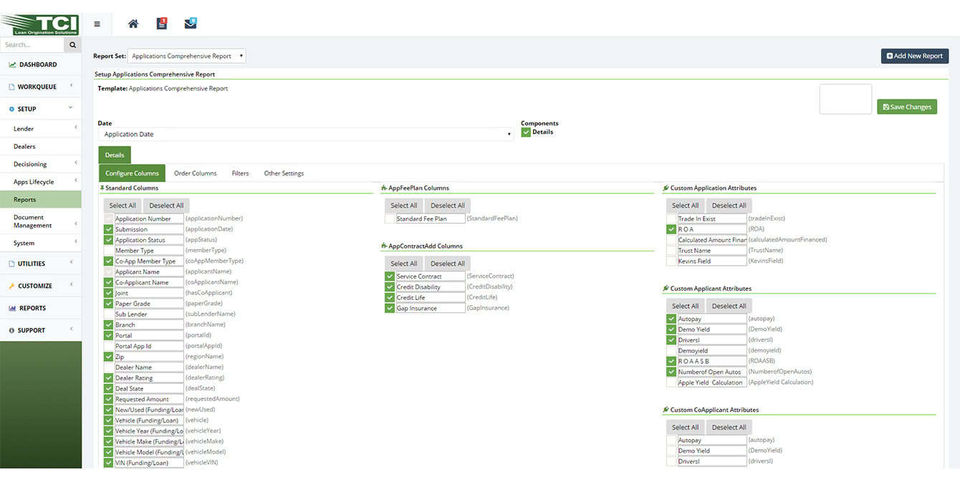Screen dimensions: 960x487
Task: Select the green Details tab
Action: [x=114, y=155]
